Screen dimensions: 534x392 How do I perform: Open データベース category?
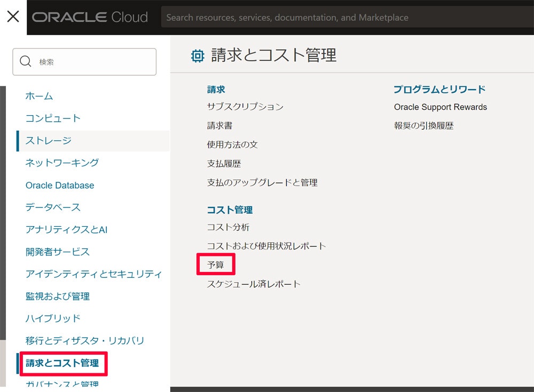(x=53, y=207)
